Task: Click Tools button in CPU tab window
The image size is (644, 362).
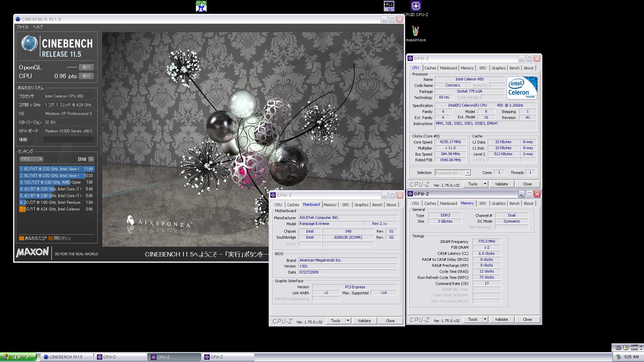Action: click(473, 184)
